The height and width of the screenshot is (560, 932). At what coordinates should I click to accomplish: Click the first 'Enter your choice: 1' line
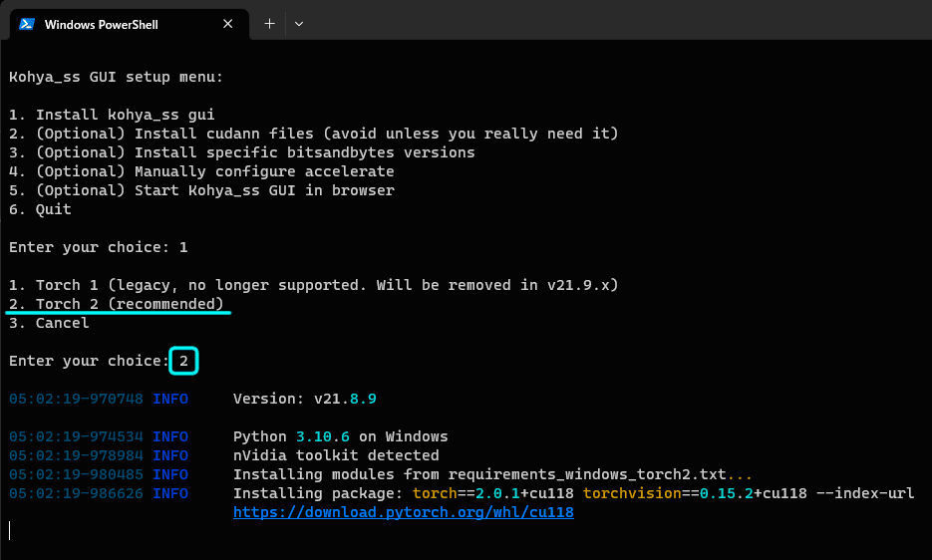(x=98, y=247)
